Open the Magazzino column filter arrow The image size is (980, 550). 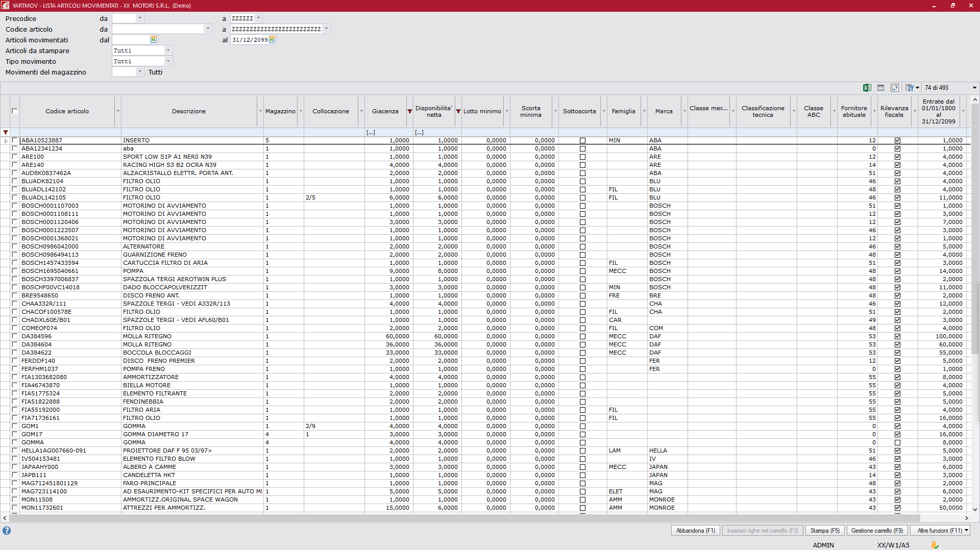[x=301, y=111]
